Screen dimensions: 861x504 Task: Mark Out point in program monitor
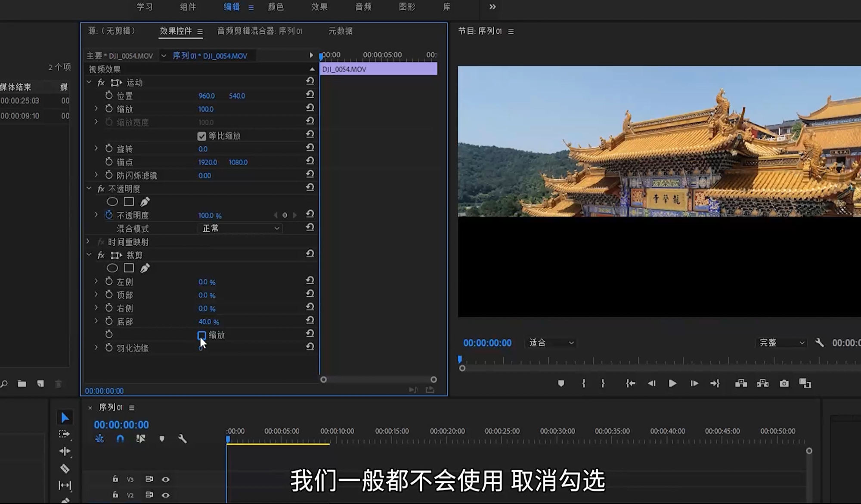[603, 383]
